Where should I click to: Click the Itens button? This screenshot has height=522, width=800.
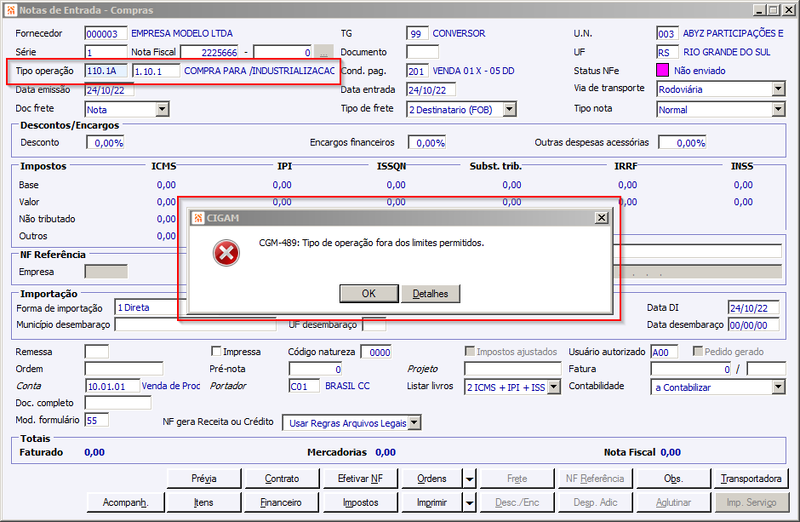[x=204, y=503]
